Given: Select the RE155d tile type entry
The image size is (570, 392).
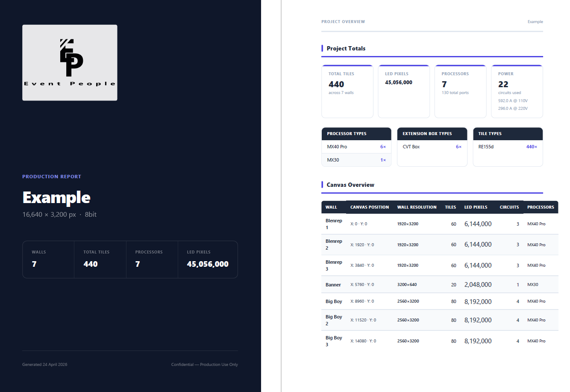Looking at the screenshot, I should (x=507, y=147).
